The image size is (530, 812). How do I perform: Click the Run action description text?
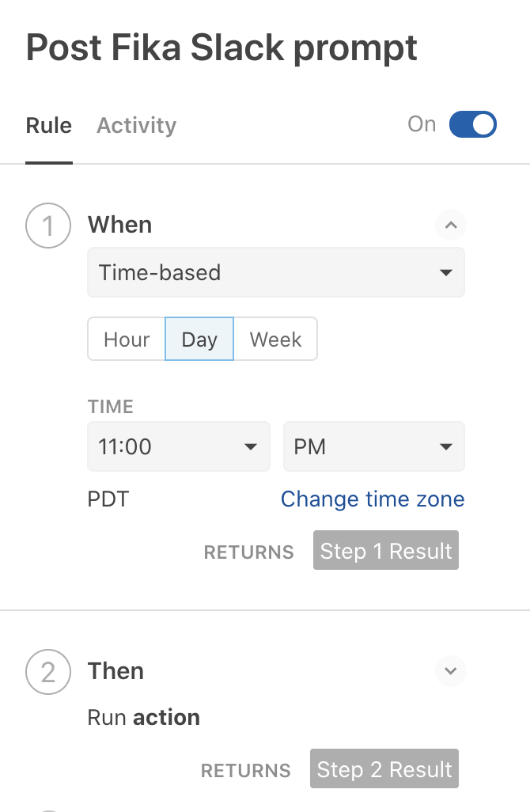[144, 718]
